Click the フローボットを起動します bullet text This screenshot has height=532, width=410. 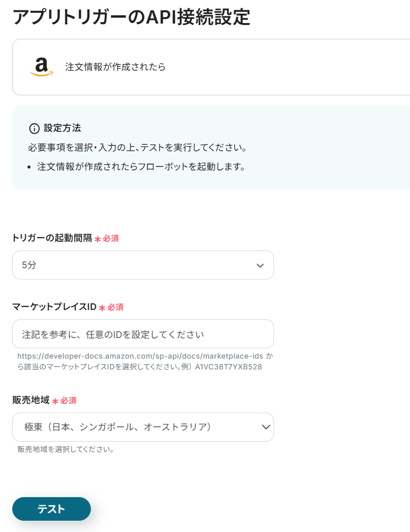click(141, 167)
